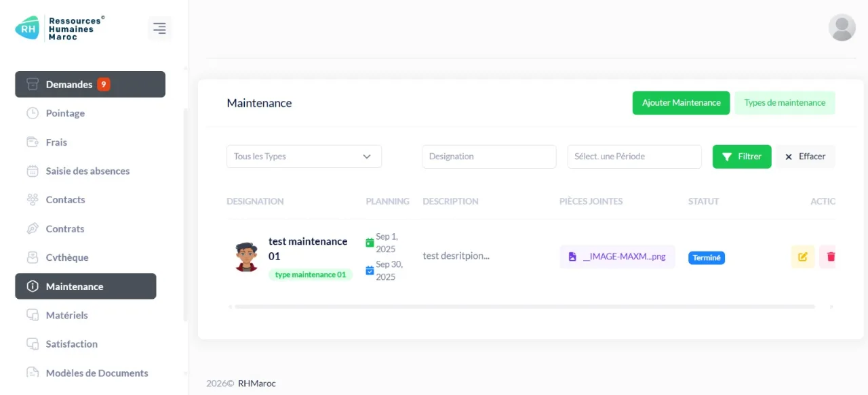
Task: Expand the Tous les Types dropdown
Action: (x=304, y=157)
